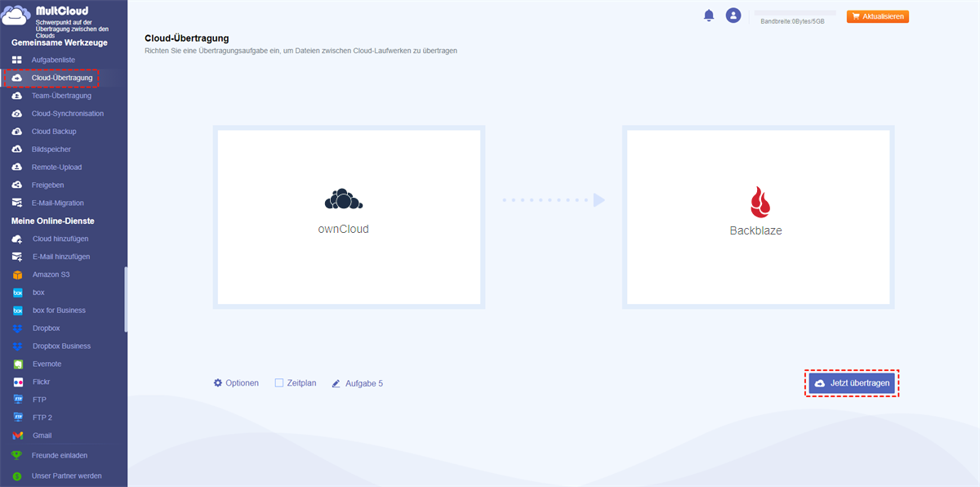Click the E-Mail hinzufügen icon
980x487 pixels.
click(x=16, y=257)
